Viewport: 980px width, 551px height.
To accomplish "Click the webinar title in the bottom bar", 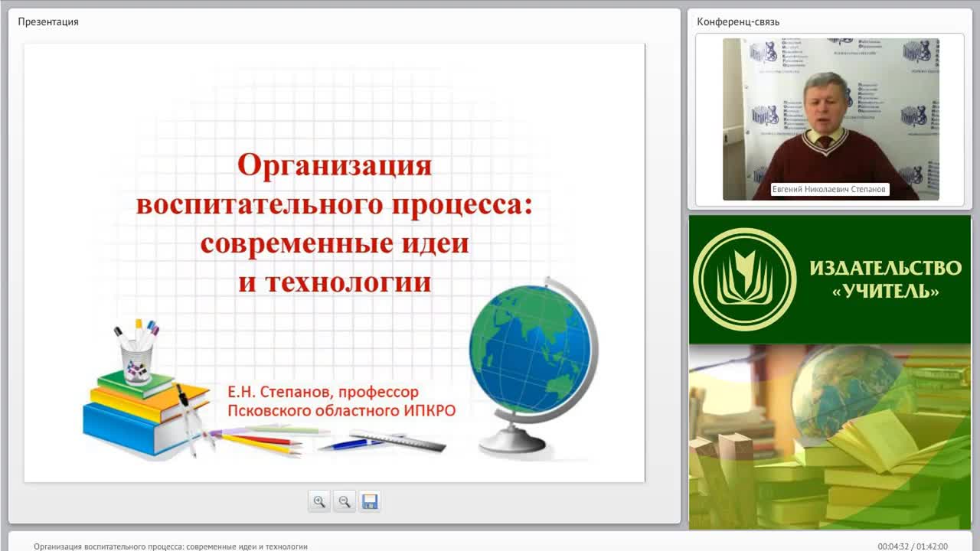I will point(171,546).
